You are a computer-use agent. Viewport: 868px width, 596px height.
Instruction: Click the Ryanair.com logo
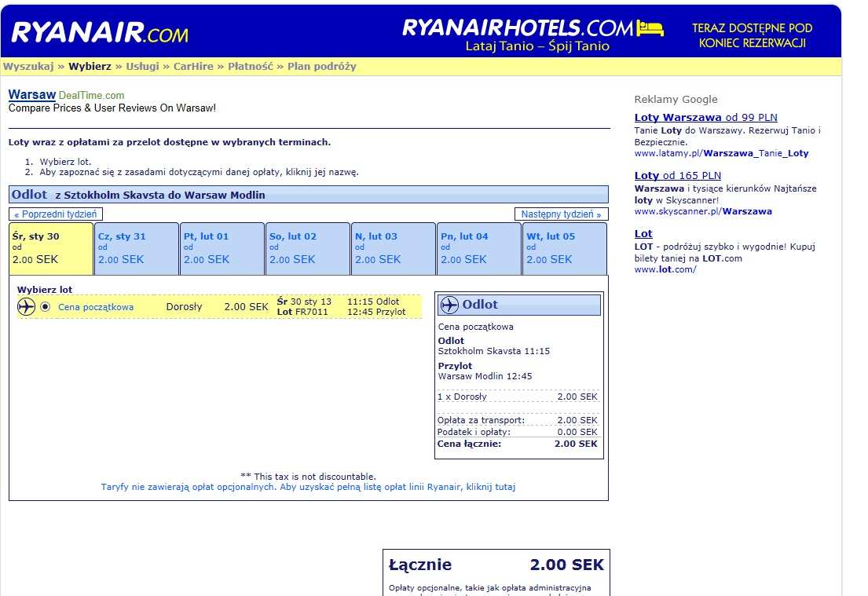point(100,32)
